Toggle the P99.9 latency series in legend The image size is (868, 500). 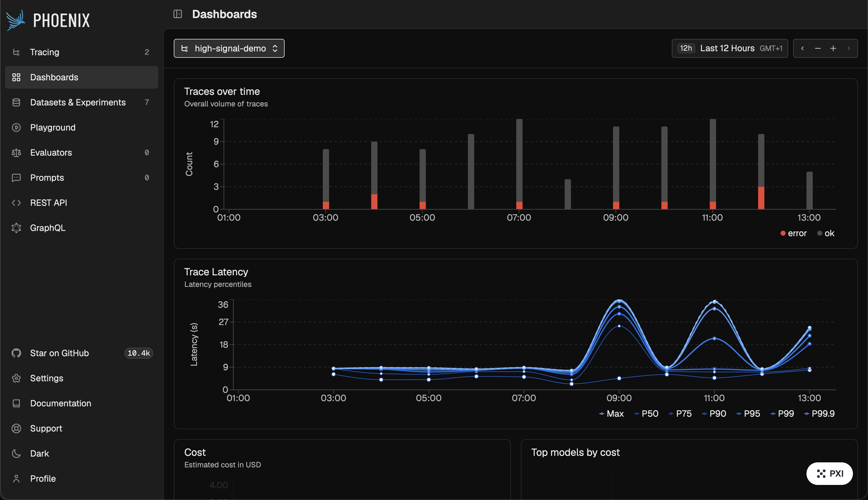[820, 414]
